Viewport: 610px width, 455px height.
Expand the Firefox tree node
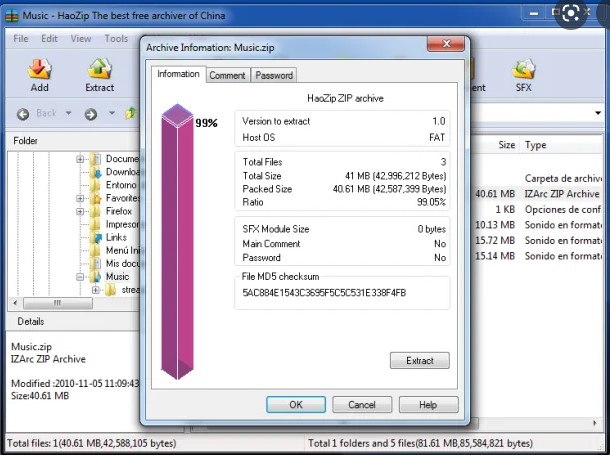pyautogui.click(x=80, y=211)
